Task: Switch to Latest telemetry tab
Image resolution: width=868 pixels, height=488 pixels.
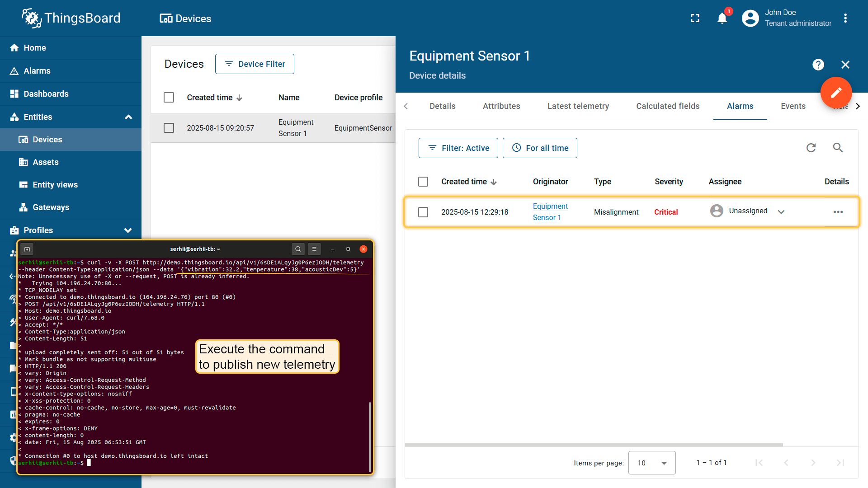Action: 578,106
